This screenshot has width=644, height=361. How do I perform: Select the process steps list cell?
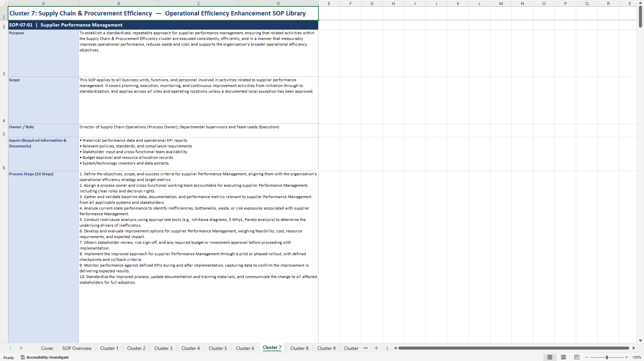click(x=198, y=257)
